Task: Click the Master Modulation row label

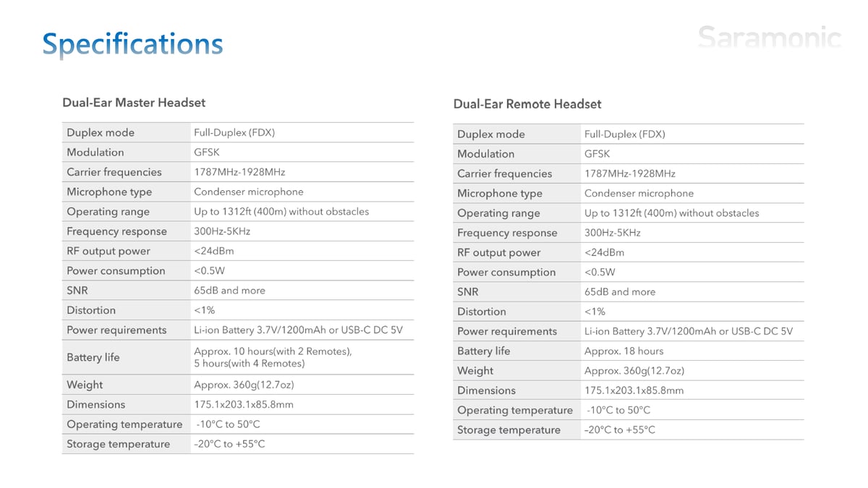Action: (x=95, y=152)
